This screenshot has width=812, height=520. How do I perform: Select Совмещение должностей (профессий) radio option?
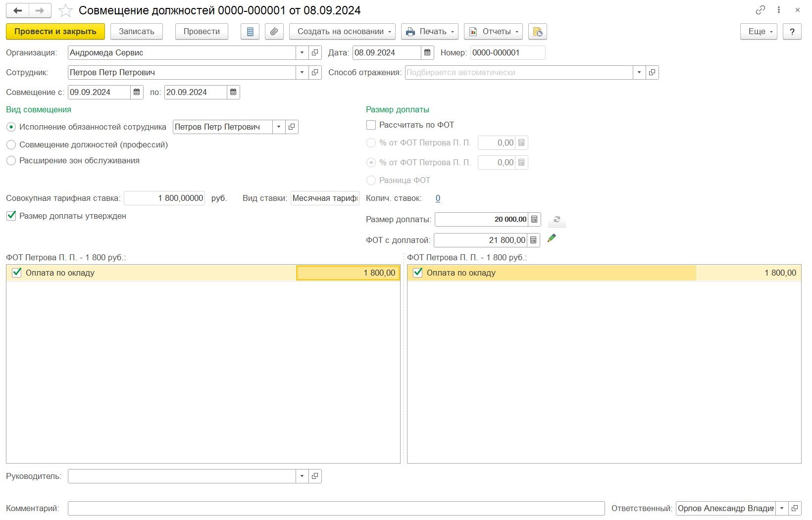click(x=11, y=144)
